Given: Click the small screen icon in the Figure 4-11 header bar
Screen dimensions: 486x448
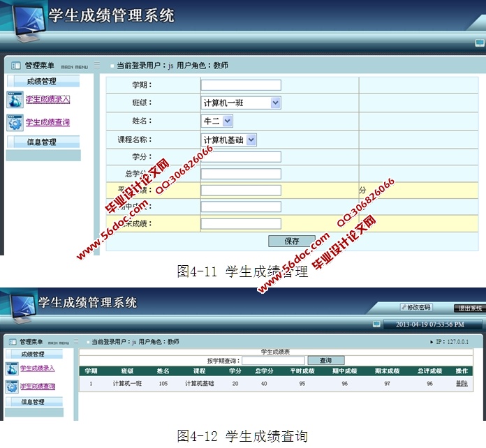Looking at the screenshot, I should point(480,43).
